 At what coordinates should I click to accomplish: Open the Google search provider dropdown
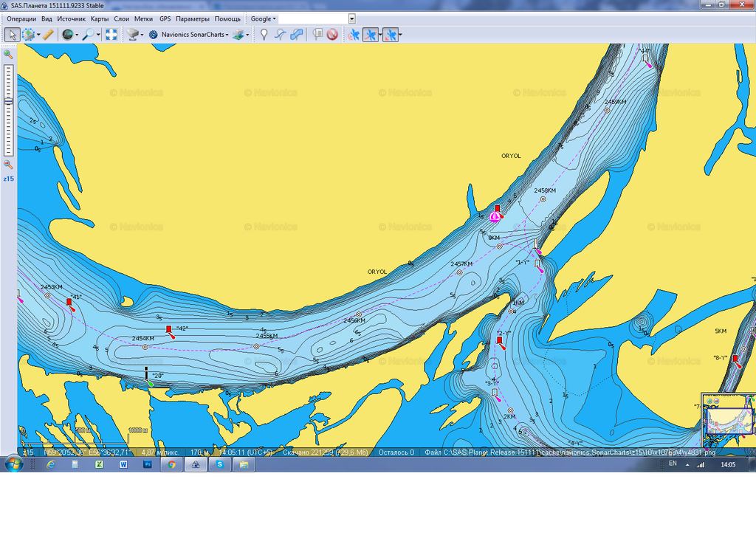click(264, 18)
